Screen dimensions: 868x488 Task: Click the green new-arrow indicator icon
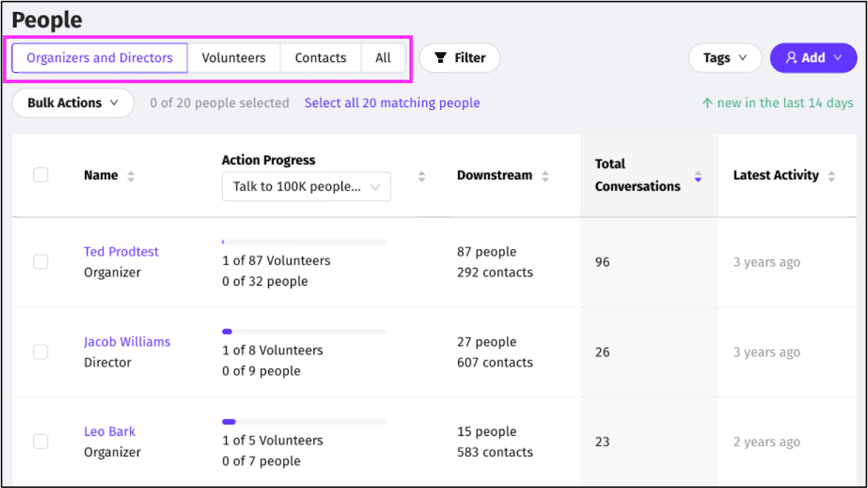click(707, 103)
